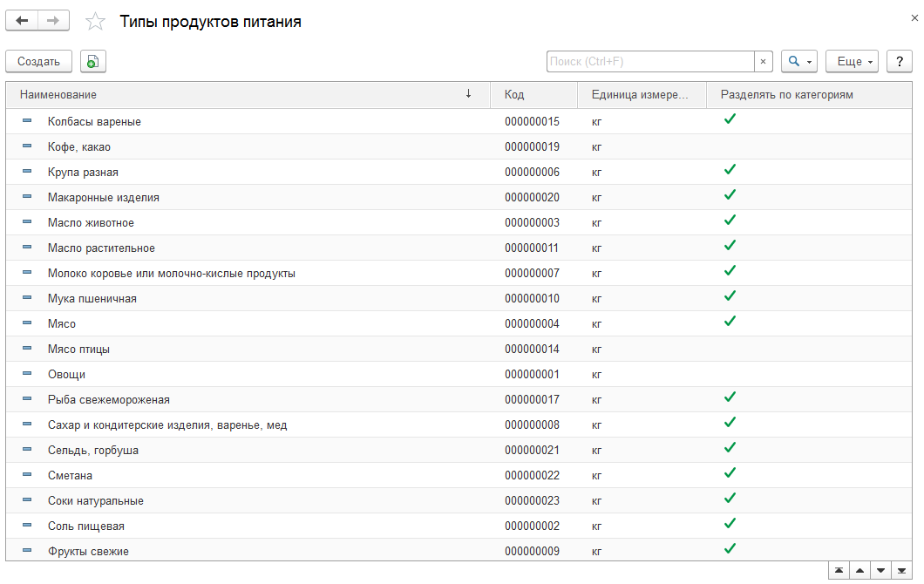Viewport: 924px width, 584px height.
Task: Open help with question mark button
Action: 900,61
